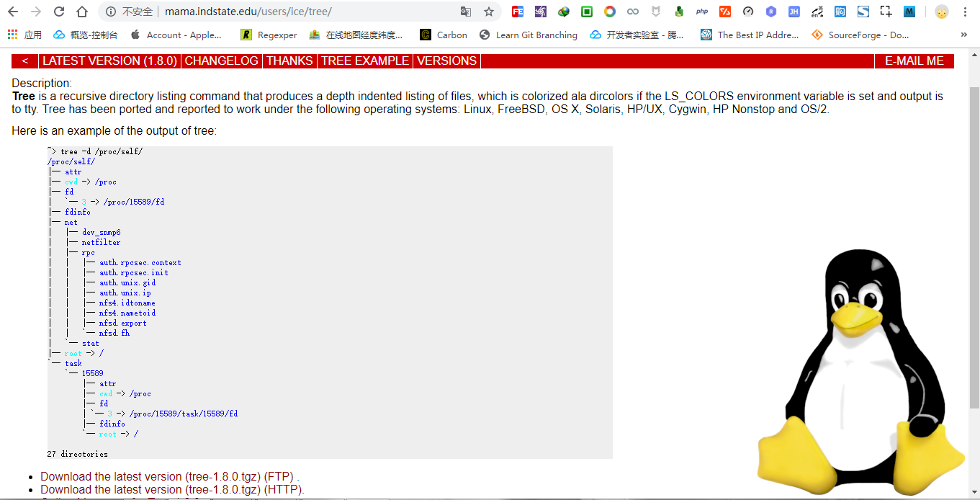This screenshot has width=980, height=500.
Task: Open the screenshot capture extension icon
Action: (x=886, y=12)
